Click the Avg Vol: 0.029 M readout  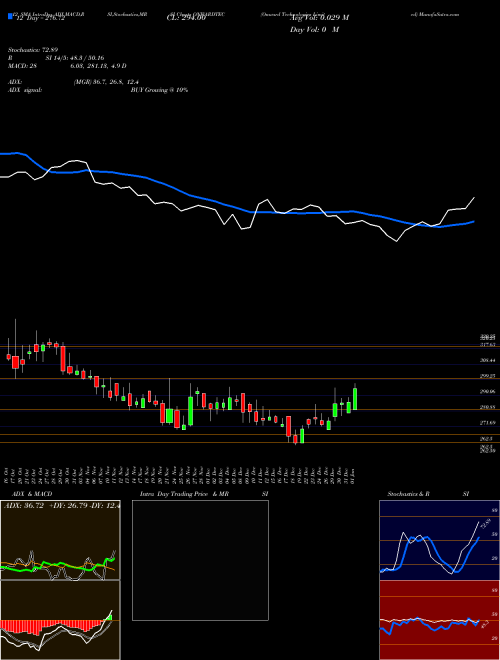[319, 18]
